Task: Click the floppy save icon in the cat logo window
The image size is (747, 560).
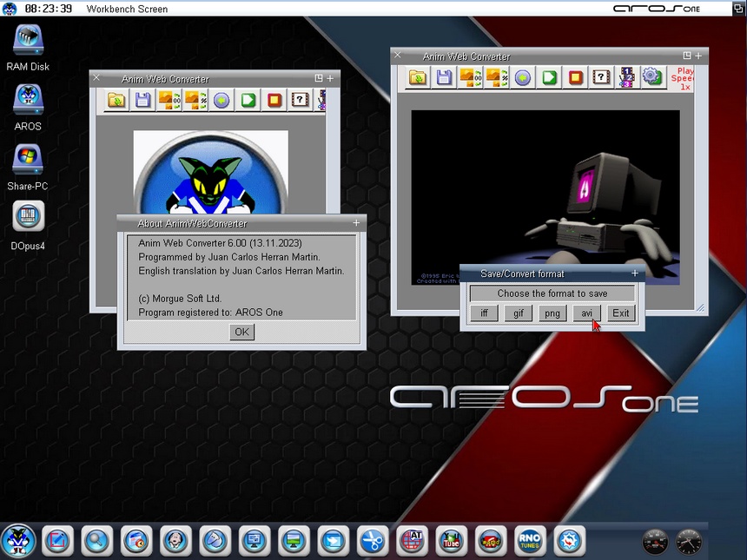Action: [142, 100]
